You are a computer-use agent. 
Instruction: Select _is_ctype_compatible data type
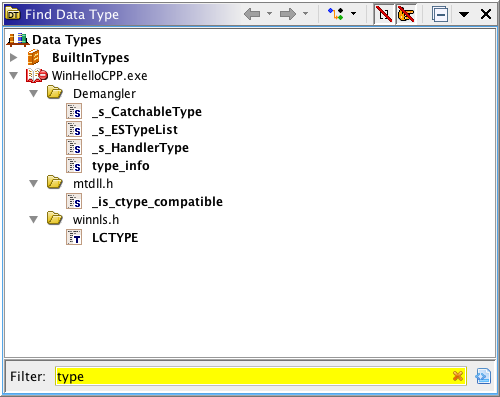click(157, 202)
